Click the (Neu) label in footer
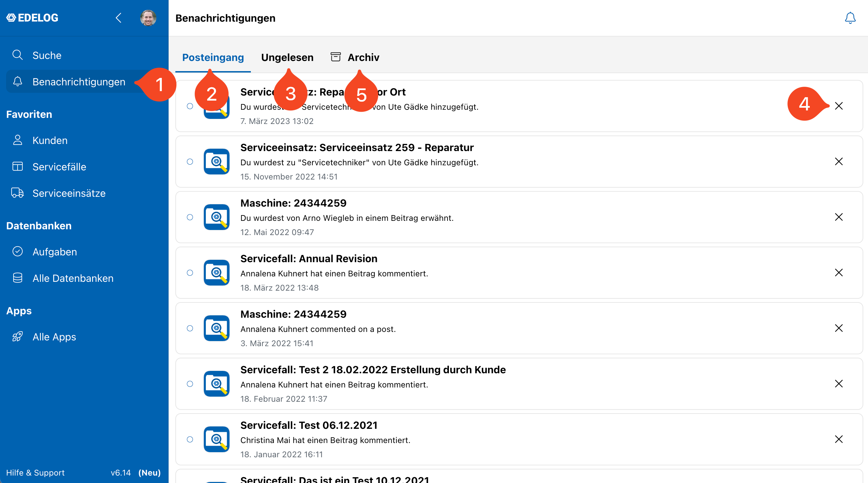The width and height of the screenshot is (868, 483). 149,472
